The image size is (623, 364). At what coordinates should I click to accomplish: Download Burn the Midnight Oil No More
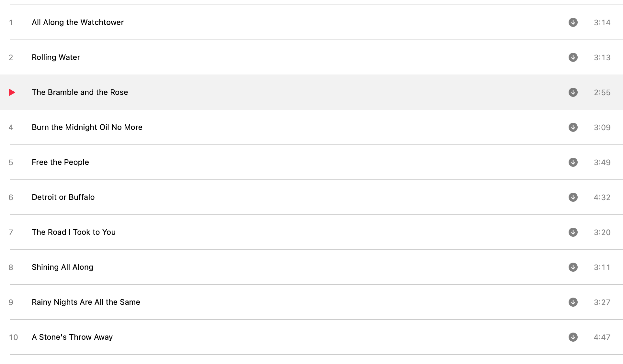(x=573, y=127)
